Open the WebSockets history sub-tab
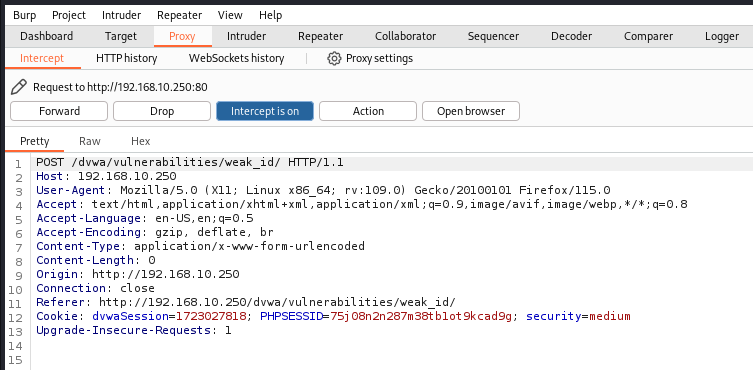Viewport: 753px width, 370px height. click(x=236, y=59)
